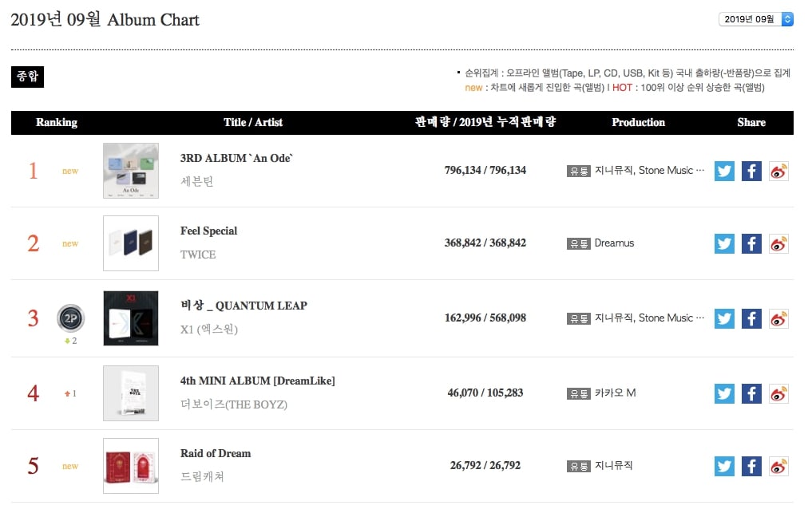
Task: Share Feel Special on Twitter
Action: (x=724, y=243)
